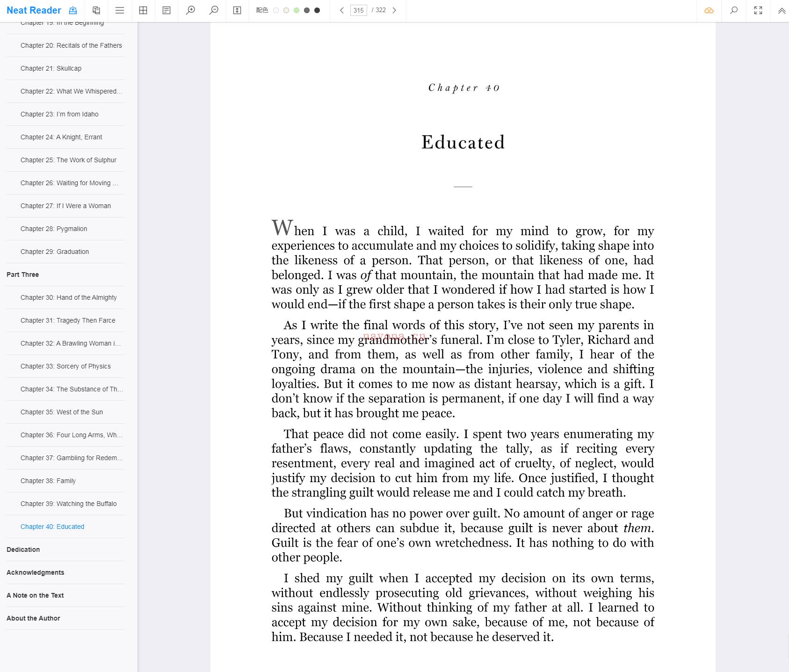
Task: Open the notes page icon
Action: click(166, 10)
